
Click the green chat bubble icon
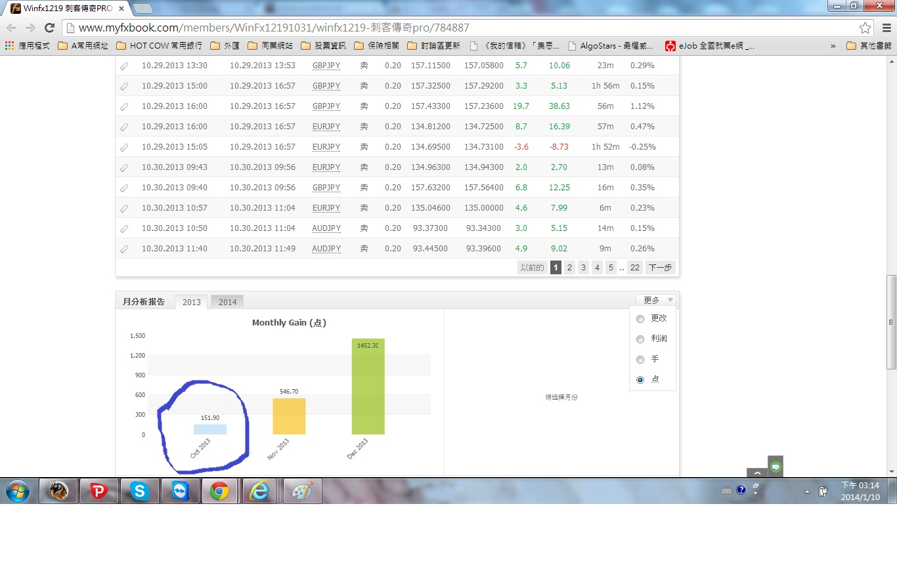(x=776, y=467)
